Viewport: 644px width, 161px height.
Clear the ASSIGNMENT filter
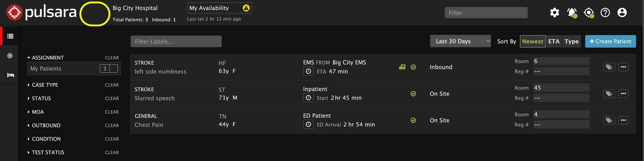tap(112, 58)
